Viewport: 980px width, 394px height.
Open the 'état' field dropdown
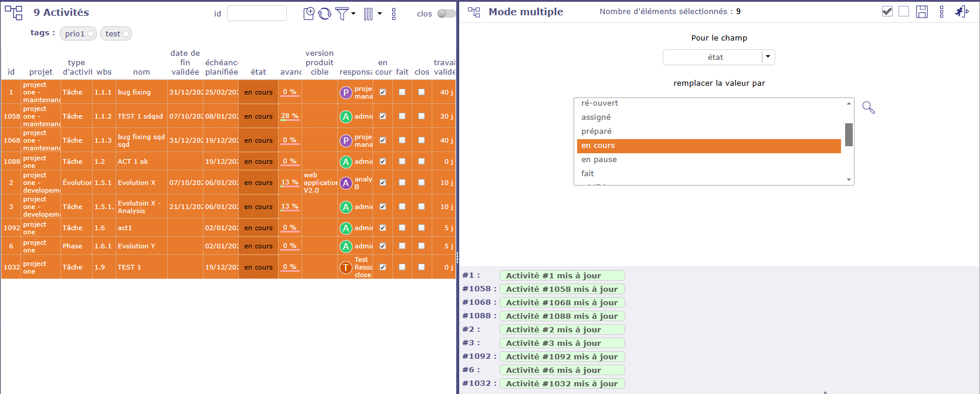click(768, 57)
